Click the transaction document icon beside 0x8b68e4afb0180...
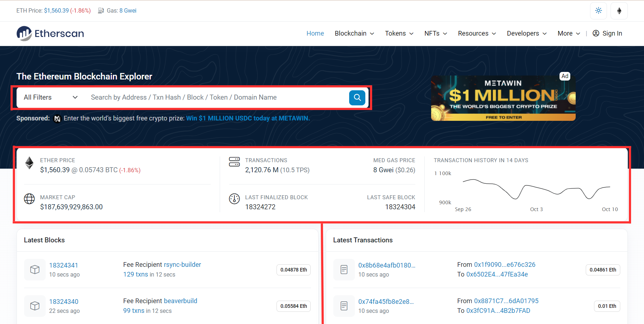 pyautogui.click(x=344, y=269)
